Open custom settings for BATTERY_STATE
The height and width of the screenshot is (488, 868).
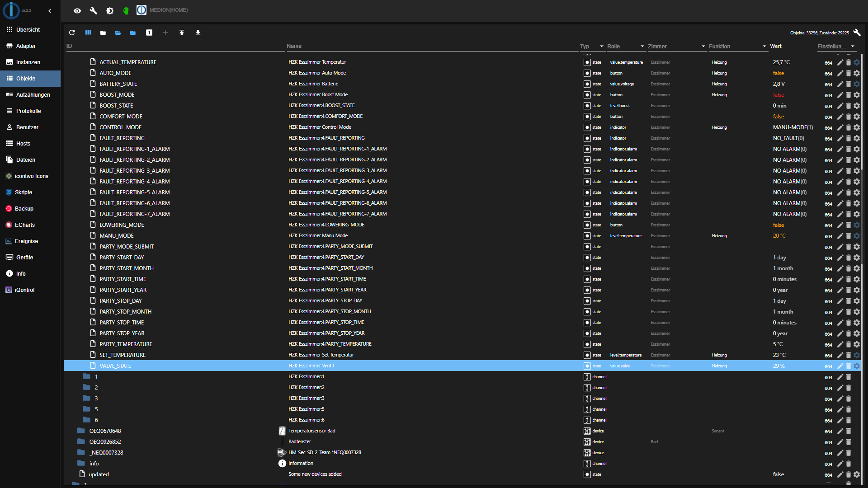pyautogui.click(x=857, y=84)
